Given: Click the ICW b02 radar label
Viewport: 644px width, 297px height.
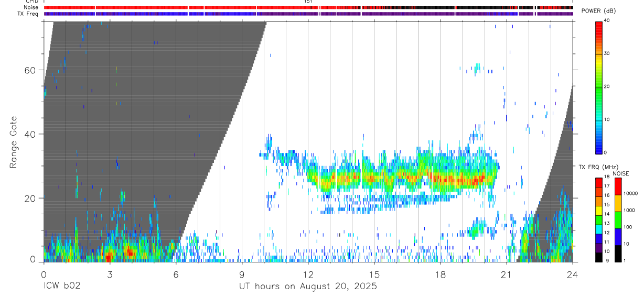Looking at the screenshot, I should coord(62,287).
